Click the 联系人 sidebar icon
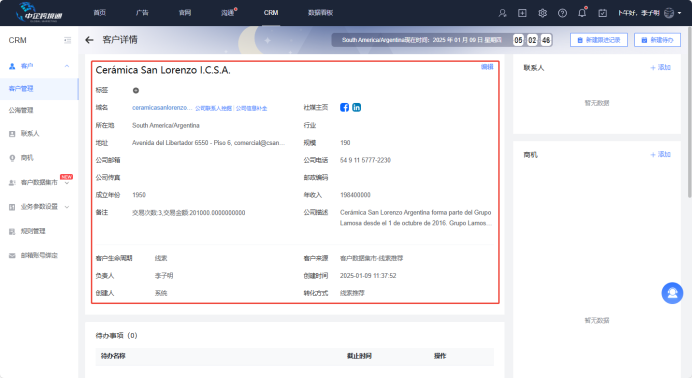The width and height of the screenshot is (693, 378). click(12, 134)
